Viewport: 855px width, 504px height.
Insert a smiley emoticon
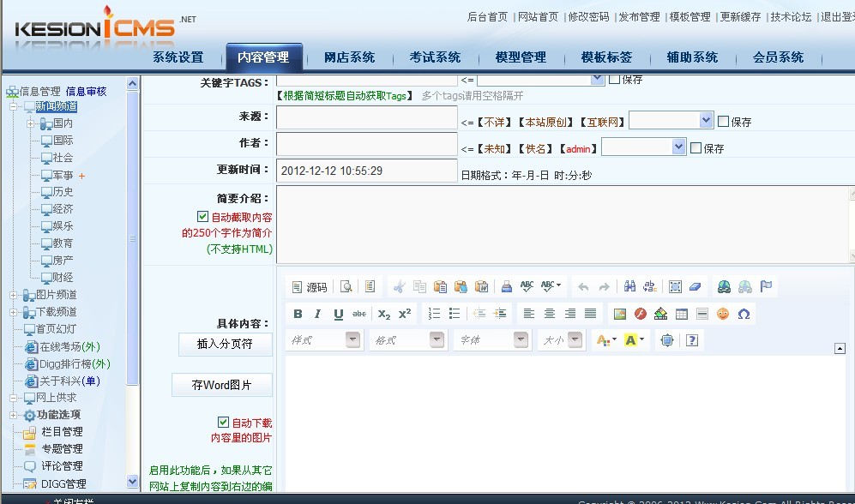tap(723, 314)
